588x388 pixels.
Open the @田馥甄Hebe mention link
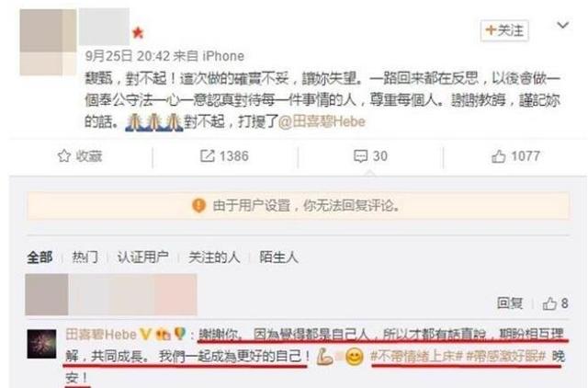pyautogui.click(x=322, y=122)
